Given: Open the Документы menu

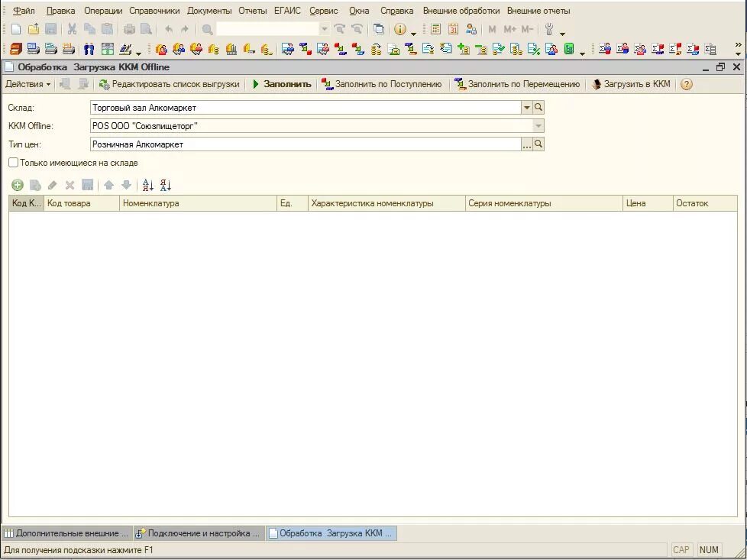Looking at the screenshot, I should pyautogui.click(x=209, y=11).
